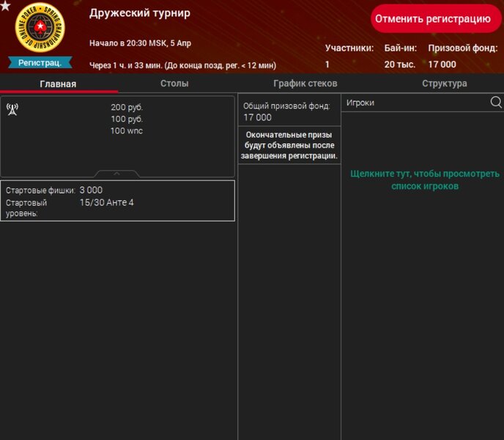Click the Spring Championship tournament logo
The width and height of the screenshot is (504, 440).
pyautogui.click(x=40, y=28)
